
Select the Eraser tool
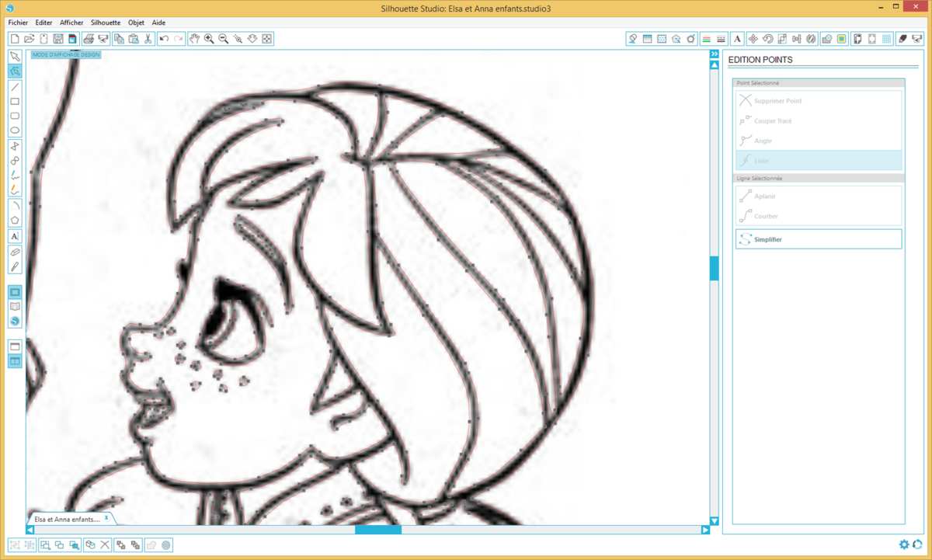tap(15, 252)
